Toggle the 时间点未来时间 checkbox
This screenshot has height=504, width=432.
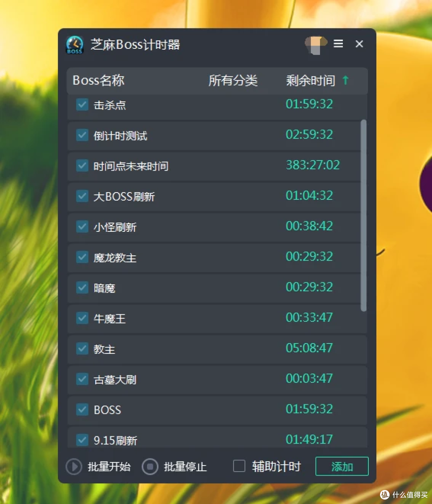82,165
